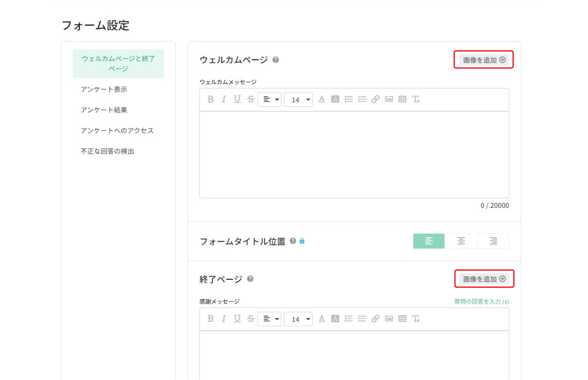This screenshot has height=380, width=588.
Task: Clear formatting in thank-you message editor
Action: (x=416, y=319)
